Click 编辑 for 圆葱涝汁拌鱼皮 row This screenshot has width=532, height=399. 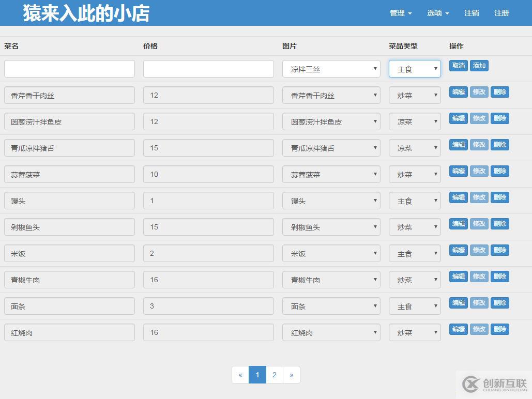[459, 118]
